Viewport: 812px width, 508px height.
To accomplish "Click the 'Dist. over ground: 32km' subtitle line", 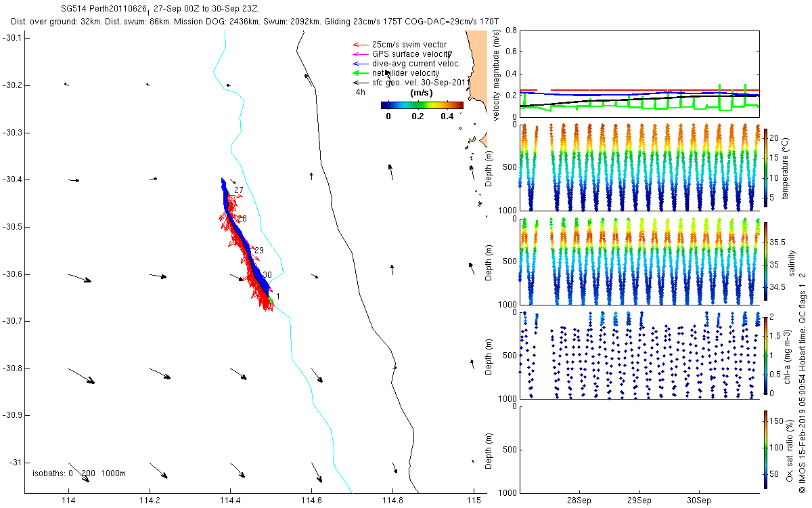I will [x=256, y=22].
